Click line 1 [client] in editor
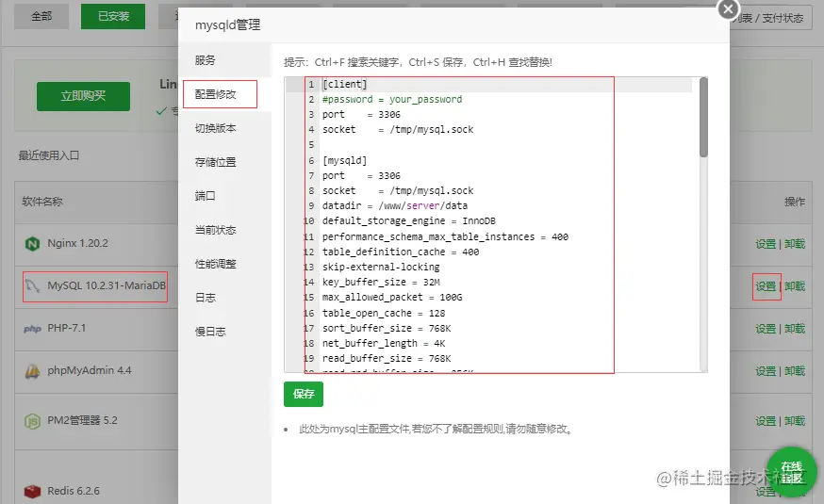The width and height of the screenshot is (824, 504). coord(345,84)
